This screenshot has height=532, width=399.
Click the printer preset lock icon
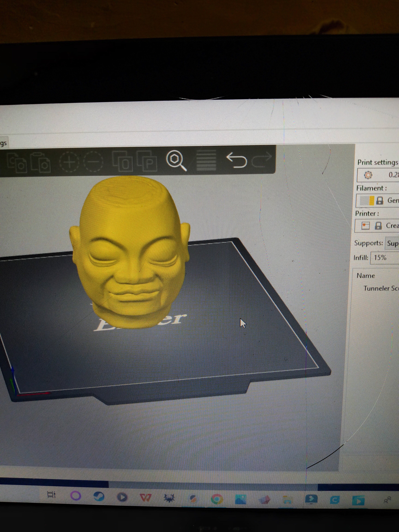pyautogui.click(x=378, y=226)
